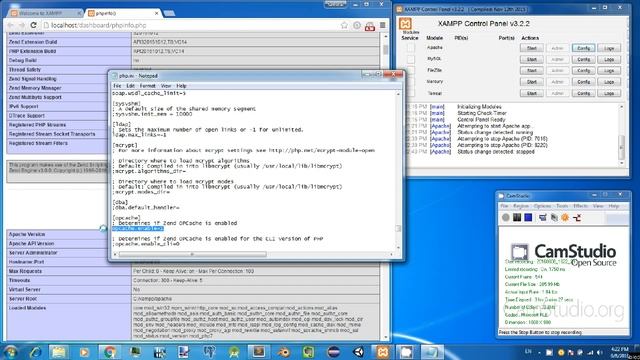Click the 'Zend Memory Manager' row in phpinfo
Image resolution: width=640 pixels, height=360 pixels.
click(x=193, y=88)
